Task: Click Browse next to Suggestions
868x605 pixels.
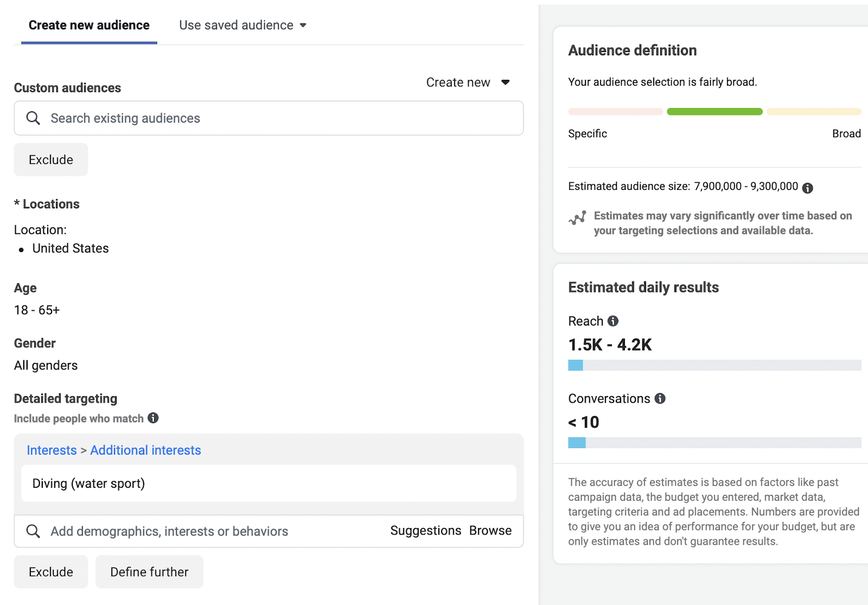Action: [x=490, y=531]
